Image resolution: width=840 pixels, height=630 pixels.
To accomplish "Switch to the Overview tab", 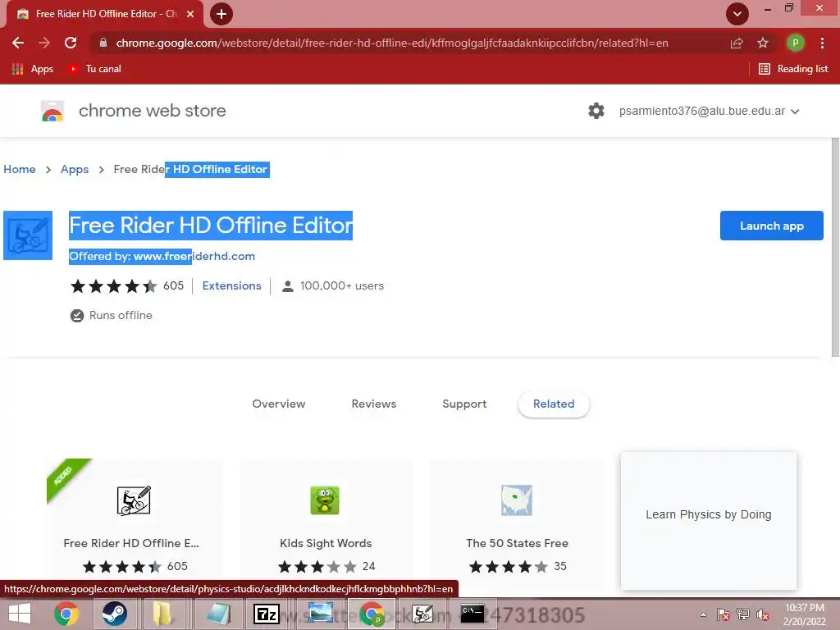I will (x=279, y=404).
